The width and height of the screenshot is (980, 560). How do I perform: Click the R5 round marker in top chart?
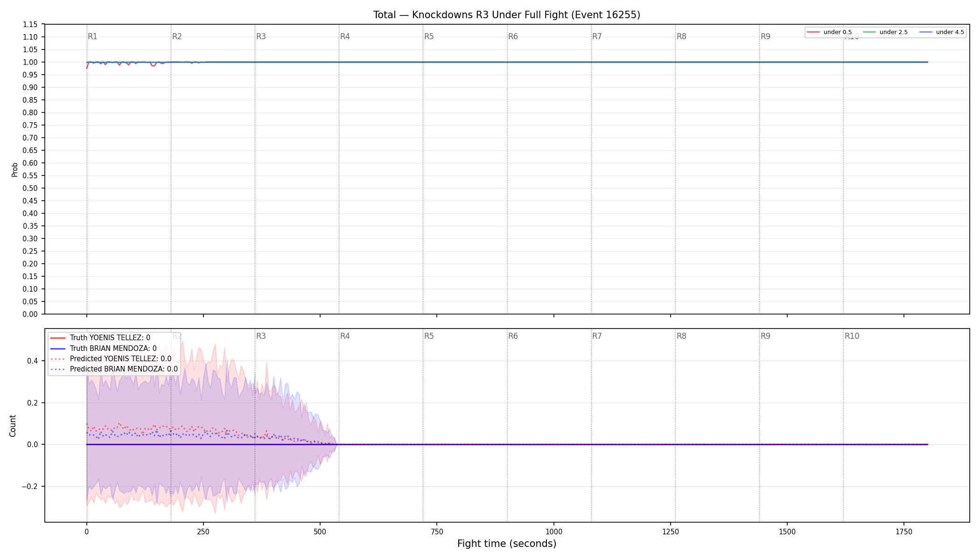[x=429, y=36]
